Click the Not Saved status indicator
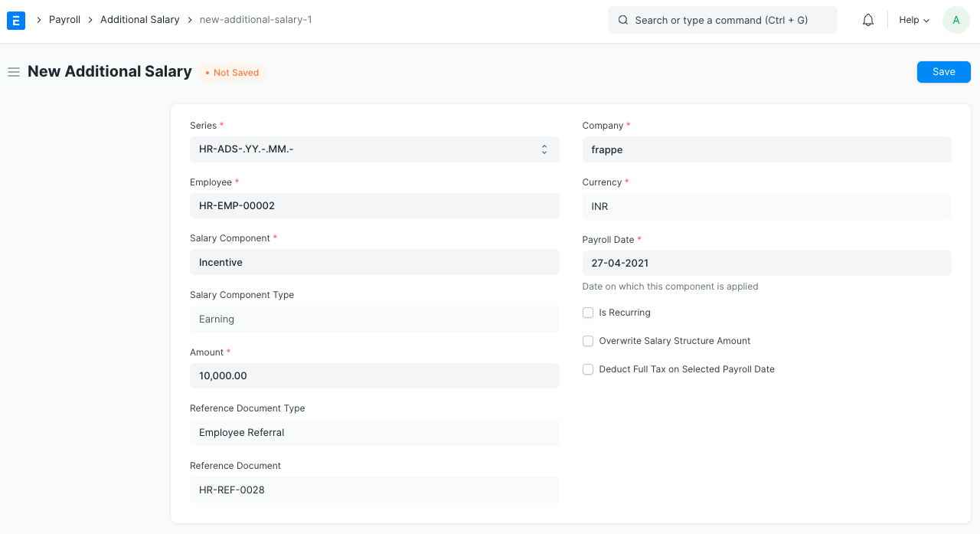Viewport: 980px width, 534px height. click(231, 72)
